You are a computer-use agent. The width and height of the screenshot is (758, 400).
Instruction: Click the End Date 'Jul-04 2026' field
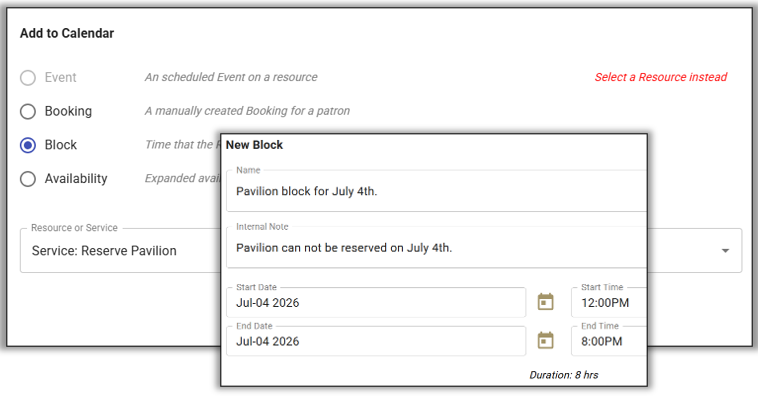tap(375, 341)
